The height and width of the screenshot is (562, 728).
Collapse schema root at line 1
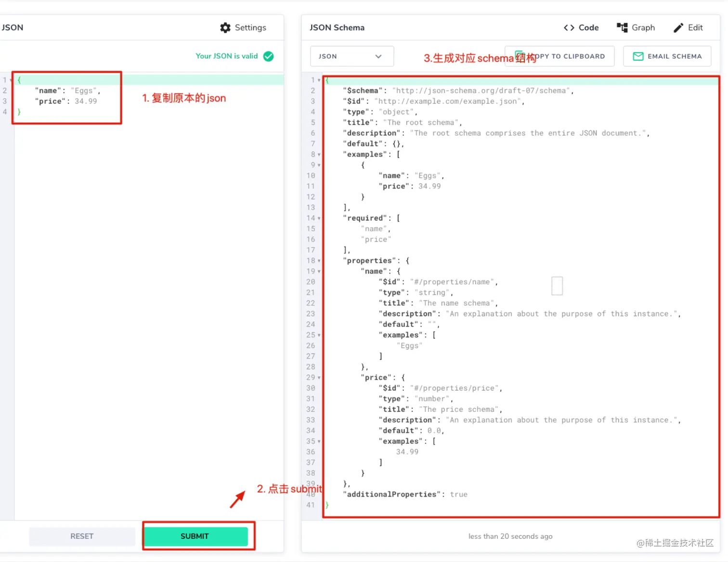point(319,80)
